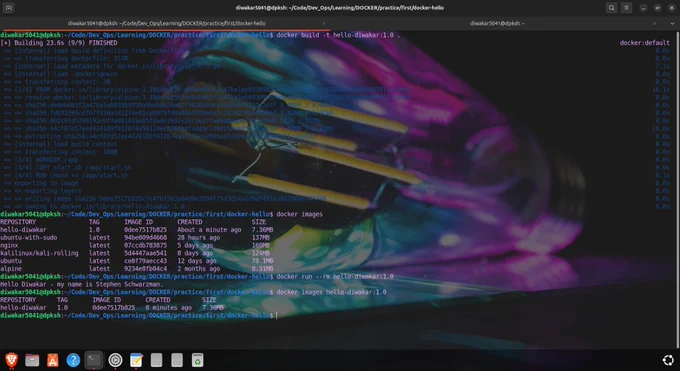Click the 'docker images' command text
This screenshot has height=371, width=680.
299,214
